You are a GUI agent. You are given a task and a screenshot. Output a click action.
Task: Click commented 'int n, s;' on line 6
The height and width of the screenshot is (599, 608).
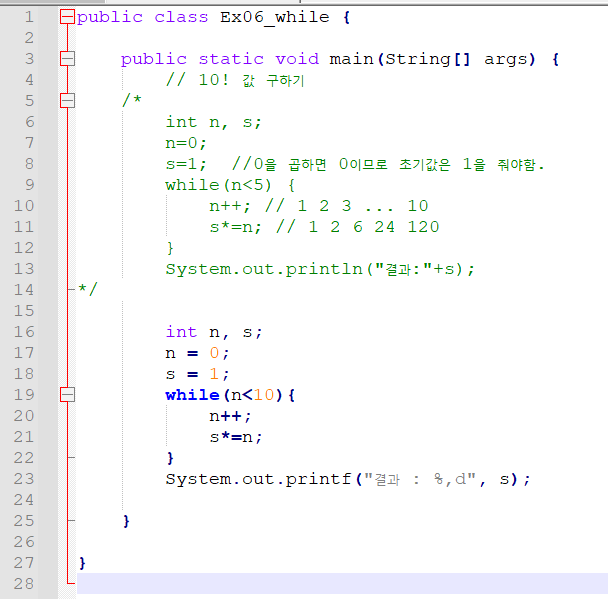click(214, 122)
